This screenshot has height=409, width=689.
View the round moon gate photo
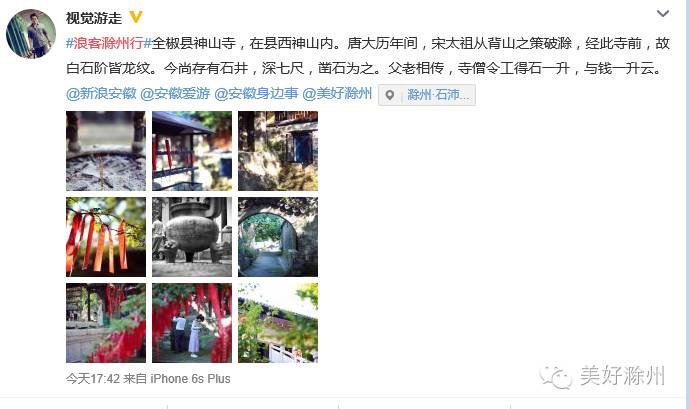click(x=278, y=237)
